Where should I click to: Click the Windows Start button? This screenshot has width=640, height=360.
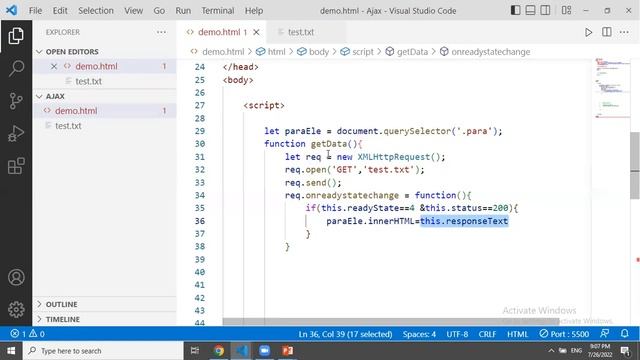[x=11, y=351]
